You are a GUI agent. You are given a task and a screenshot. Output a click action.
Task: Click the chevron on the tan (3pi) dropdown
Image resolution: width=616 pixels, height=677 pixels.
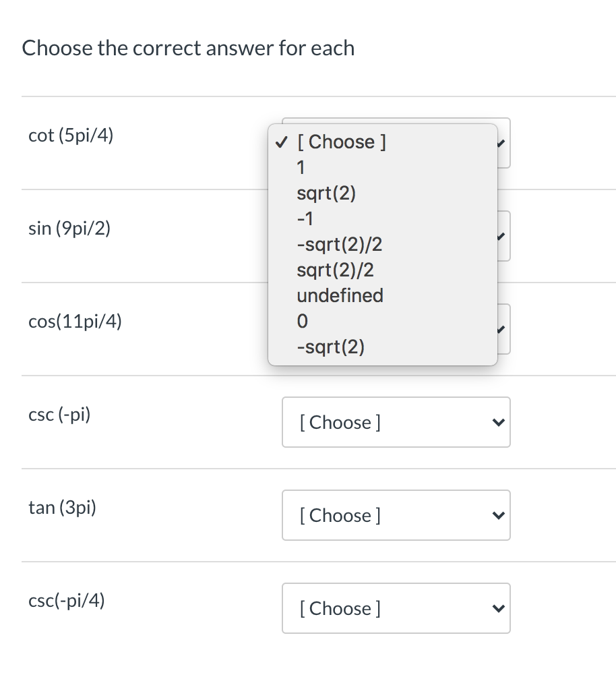point(498,515)
